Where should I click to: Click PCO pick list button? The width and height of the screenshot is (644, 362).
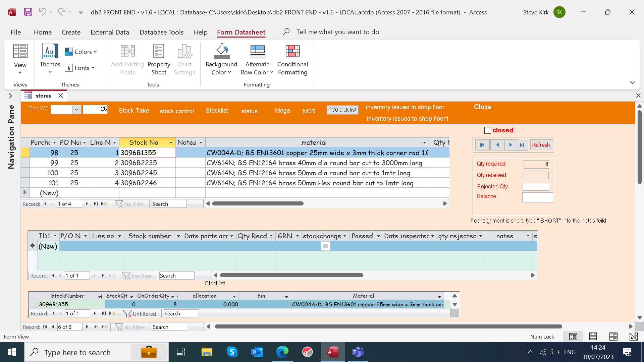pyautogui.click(x=342, y=110)
